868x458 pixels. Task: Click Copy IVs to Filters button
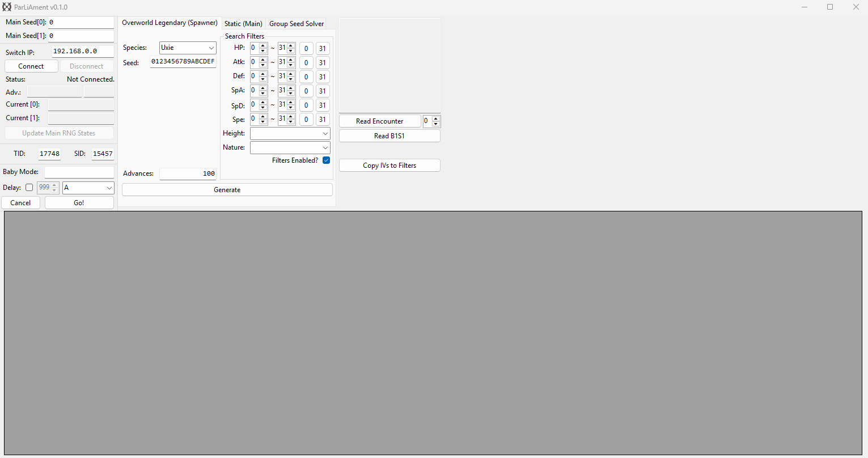tap(389, 166)
